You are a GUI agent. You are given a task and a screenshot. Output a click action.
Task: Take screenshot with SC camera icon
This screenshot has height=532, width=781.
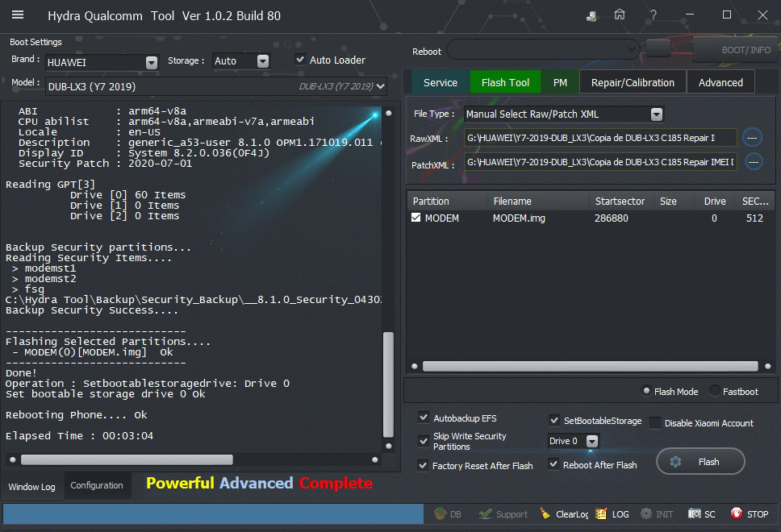coord(695,513)
